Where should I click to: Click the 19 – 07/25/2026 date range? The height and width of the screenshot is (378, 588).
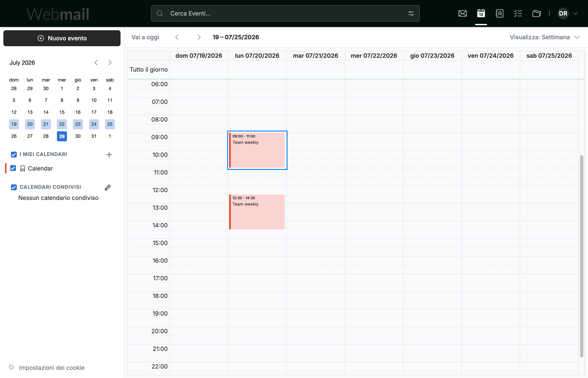236,37
